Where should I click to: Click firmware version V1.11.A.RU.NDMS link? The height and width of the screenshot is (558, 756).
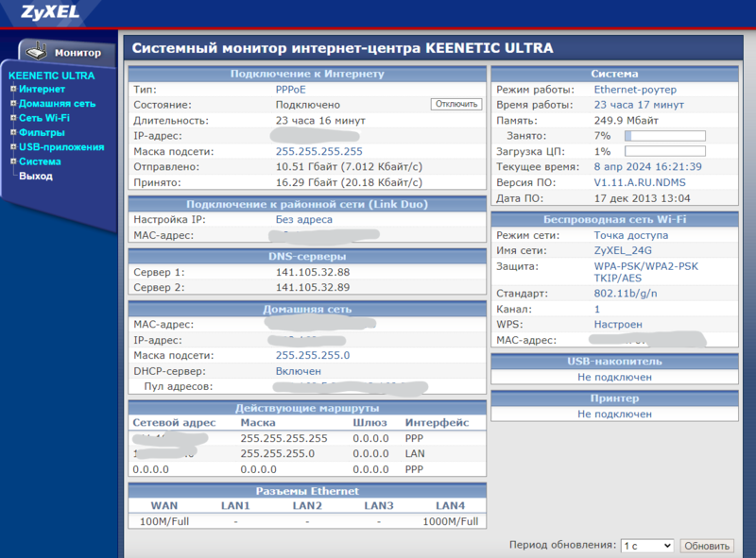tap(640, 182)
